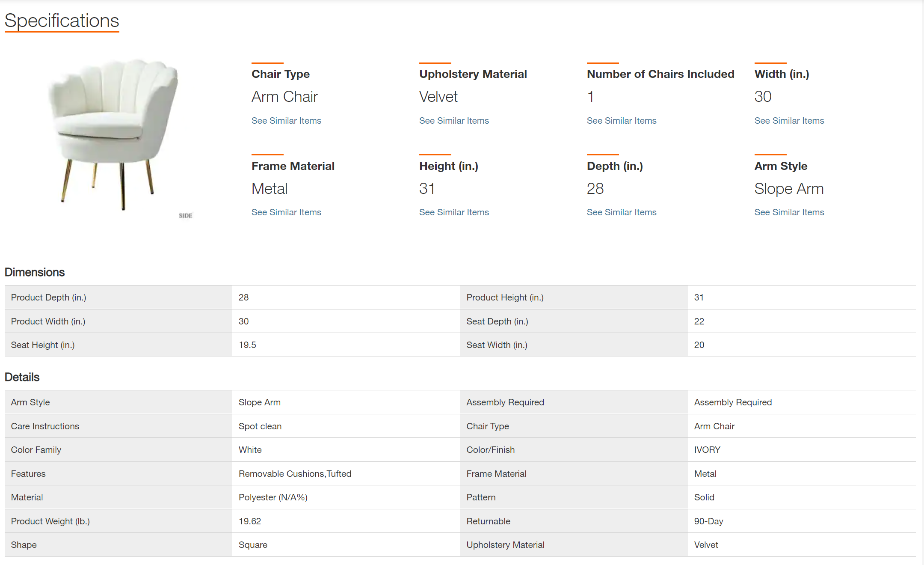Click the Specifications section heading
Viewport: 924px width, 565px height.
tap(62, 21)
